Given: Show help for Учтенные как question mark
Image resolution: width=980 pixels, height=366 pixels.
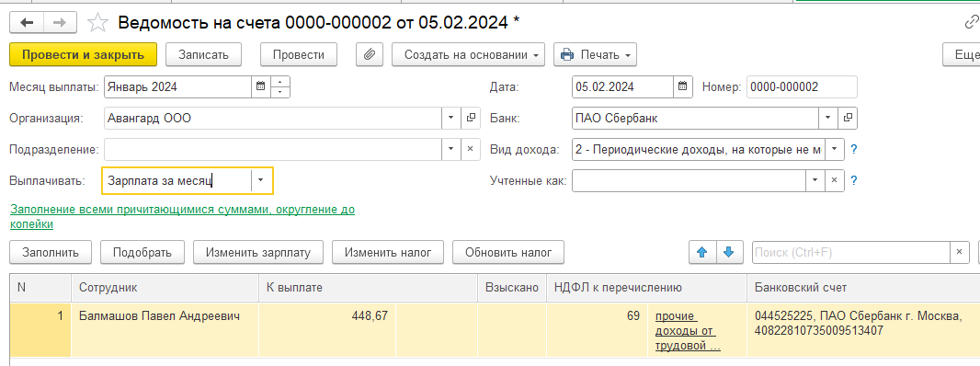Looking at the screenshot, I should (x=854, y=181).
